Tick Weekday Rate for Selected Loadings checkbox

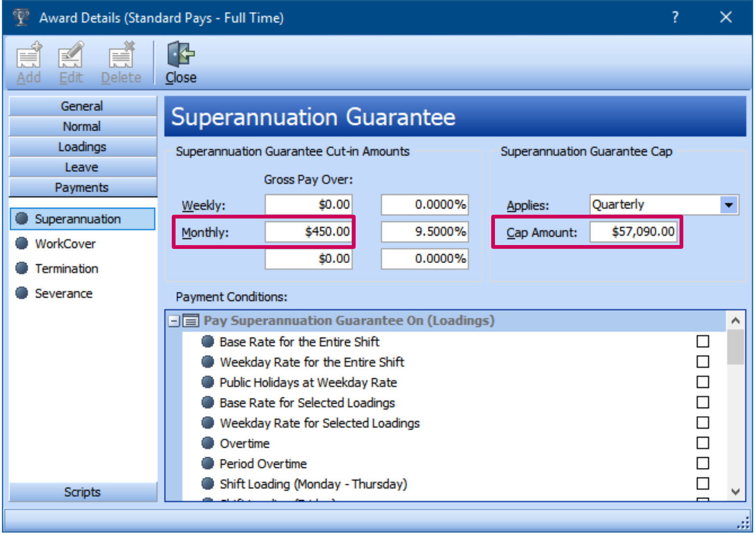pos(703,423)
